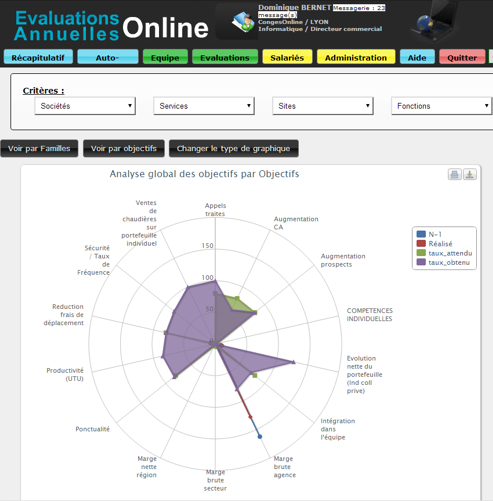This screenshot has height=501, width=493.
Task: Open the Récapitulatif menu tab
Action: 38,57
